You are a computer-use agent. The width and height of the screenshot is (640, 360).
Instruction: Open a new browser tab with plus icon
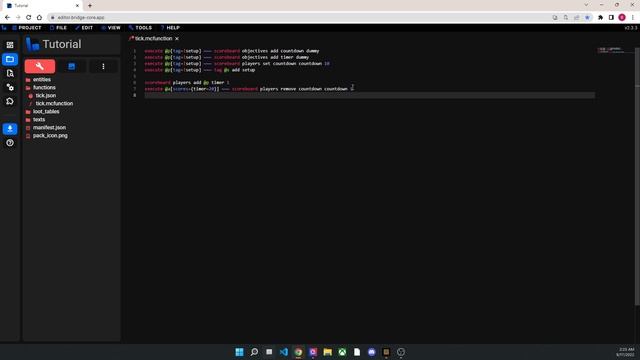tap(90, 6)
